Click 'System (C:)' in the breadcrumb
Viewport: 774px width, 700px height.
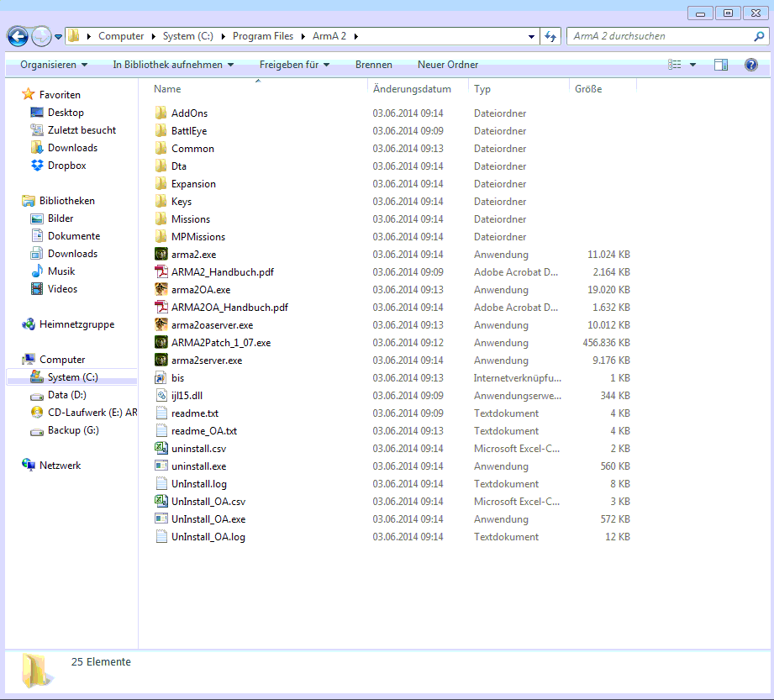pyautogui.click(x=188, y=36)
